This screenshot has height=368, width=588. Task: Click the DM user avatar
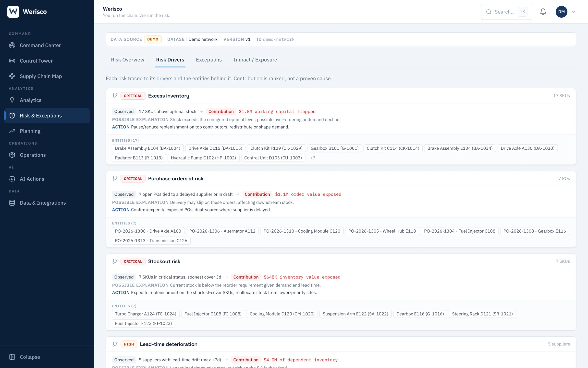coord(562,12)
